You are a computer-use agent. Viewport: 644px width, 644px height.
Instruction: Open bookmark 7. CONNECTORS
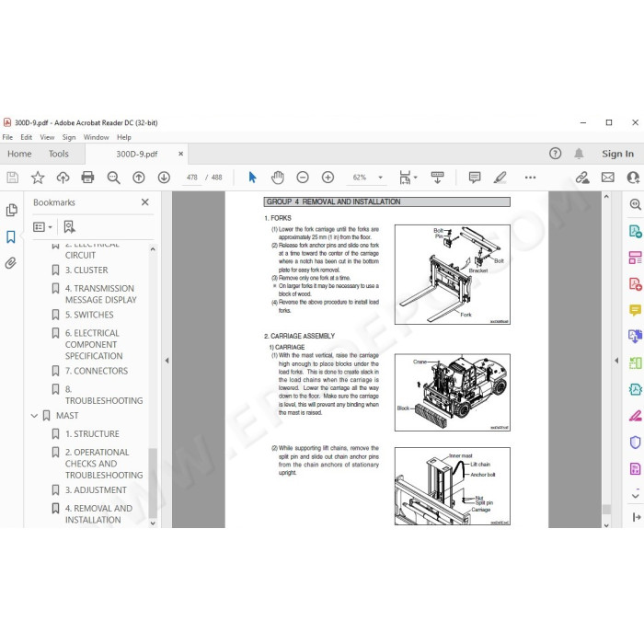coord(97,371)
